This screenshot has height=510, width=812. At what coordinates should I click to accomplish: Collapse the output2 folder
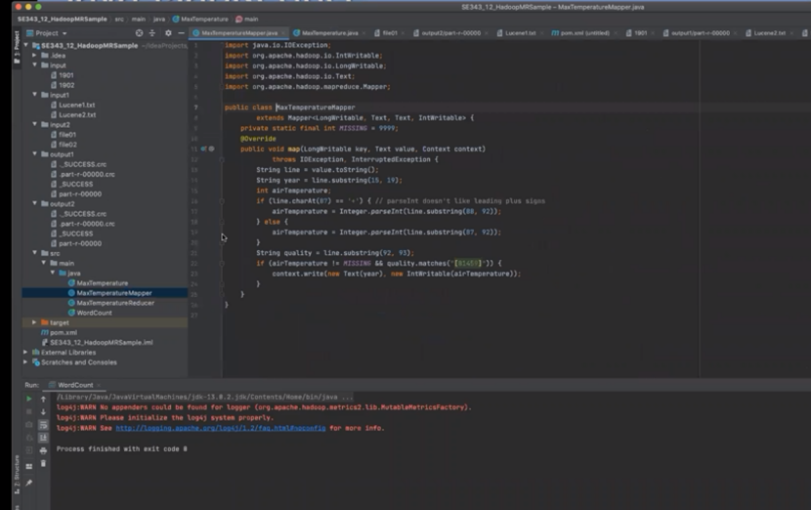35,203
